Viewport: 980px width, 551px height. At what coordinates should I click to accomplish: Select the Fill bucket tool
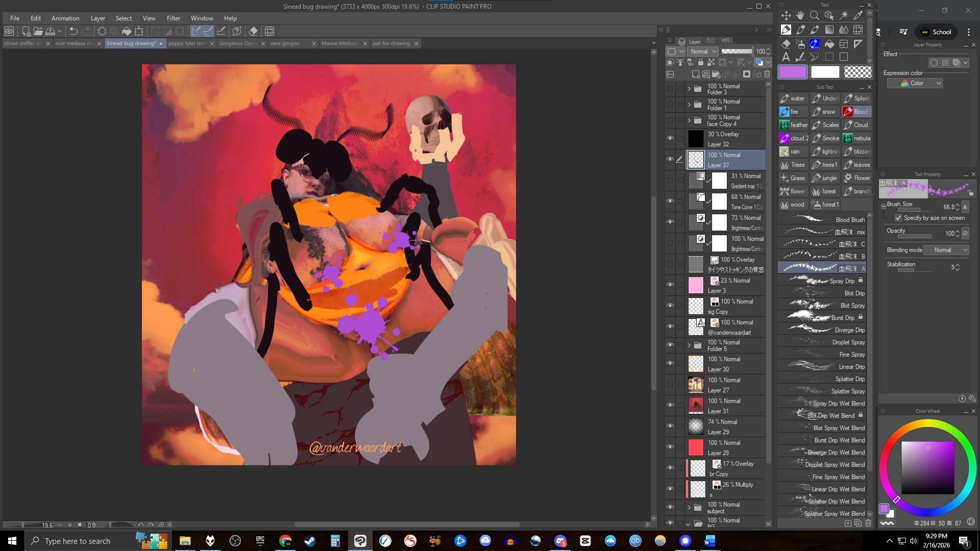[x=829, y=44]
